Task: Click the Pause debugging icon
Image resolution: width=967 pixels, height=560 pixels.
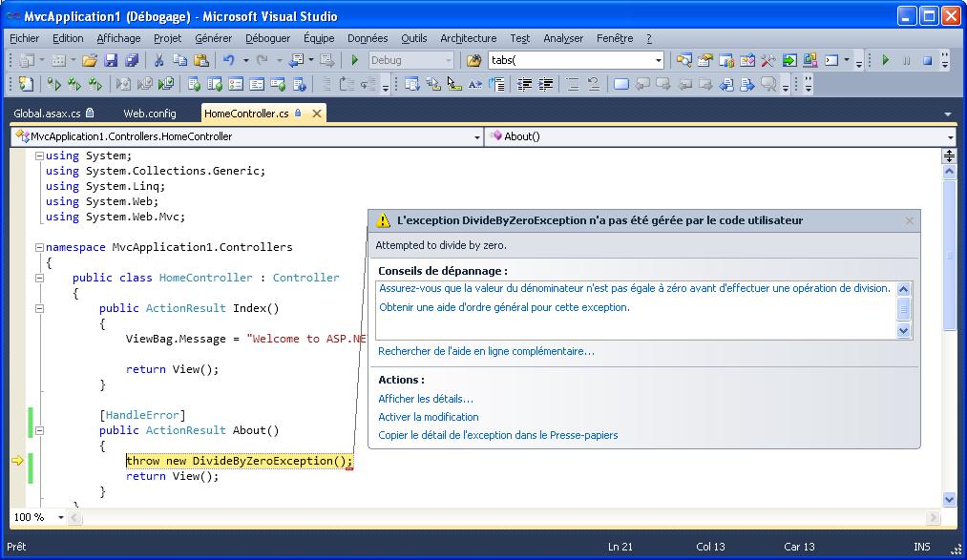Action: coord(907,60)
